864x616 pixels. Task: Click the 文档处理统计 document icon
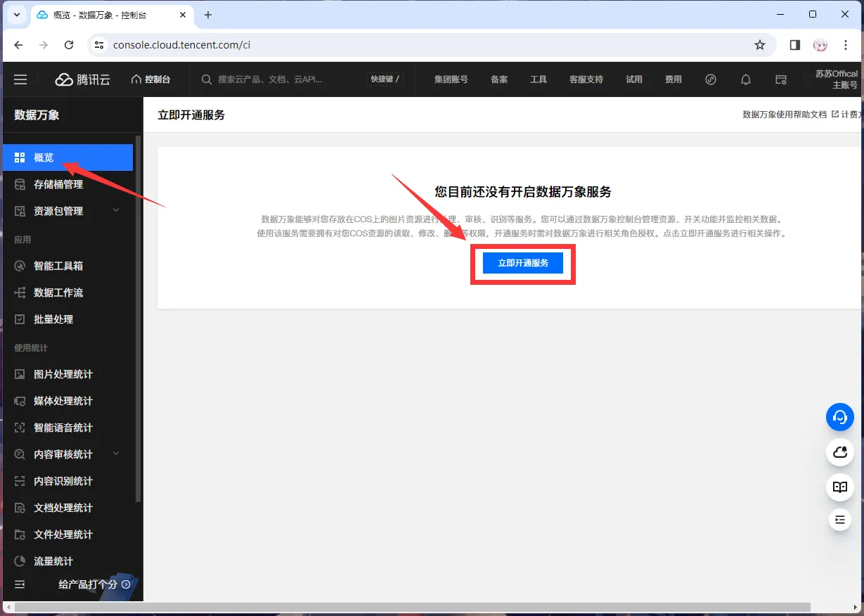coord(20,508)
